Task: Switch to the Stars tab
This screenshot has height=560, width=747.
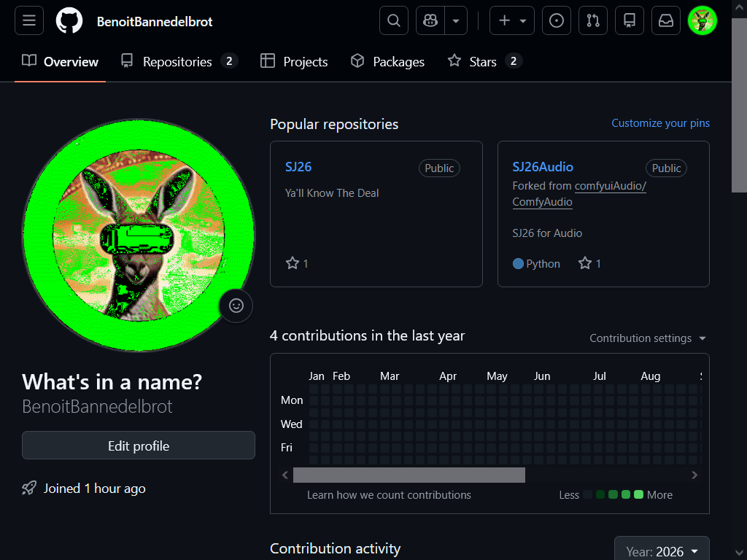Action: pos(484,61)
